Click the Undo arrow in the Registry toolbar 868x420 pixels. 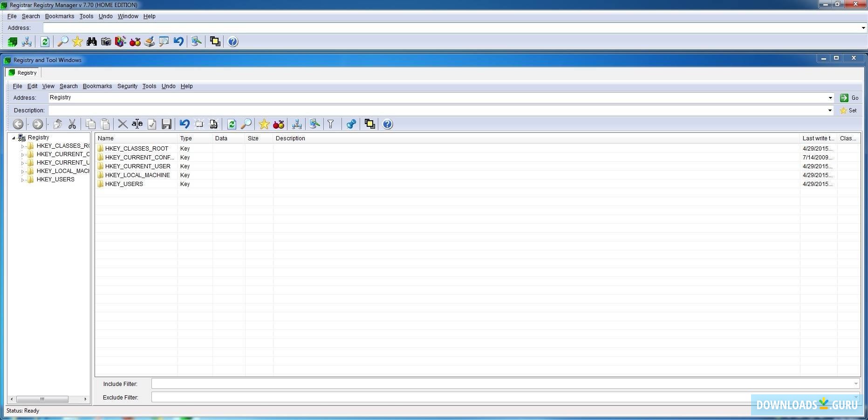coord(185,124)
